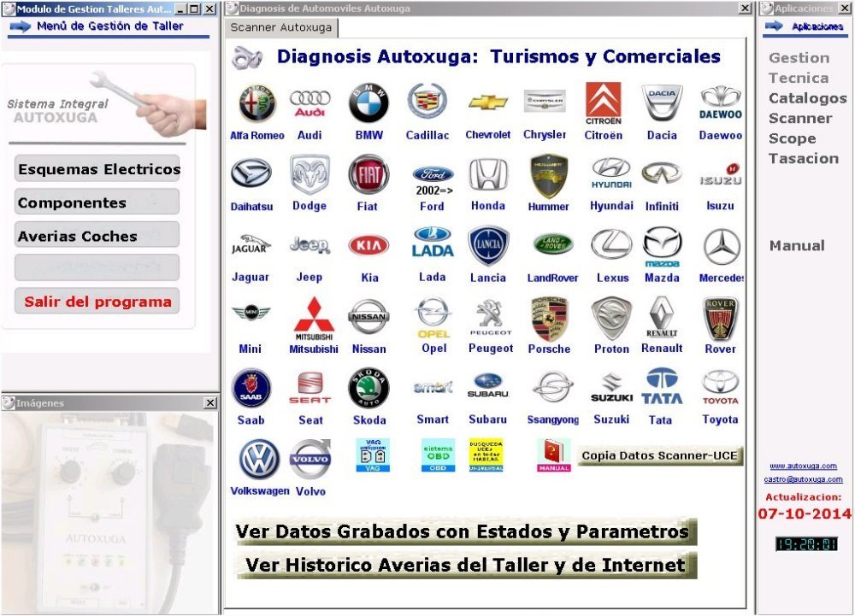Choose the Jaguar logo
The height and width of the screenshot is (616, 855).
(x=251, y=244)
